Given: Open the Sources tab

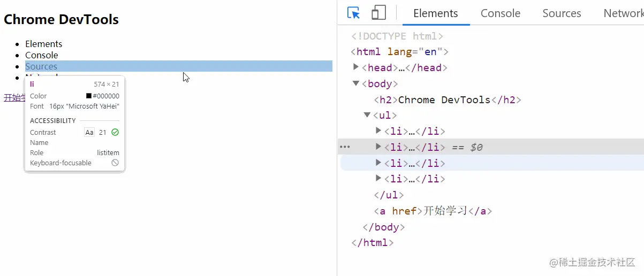Looking at the screenshot, I should pyautogui.click(x=562, y=13).
